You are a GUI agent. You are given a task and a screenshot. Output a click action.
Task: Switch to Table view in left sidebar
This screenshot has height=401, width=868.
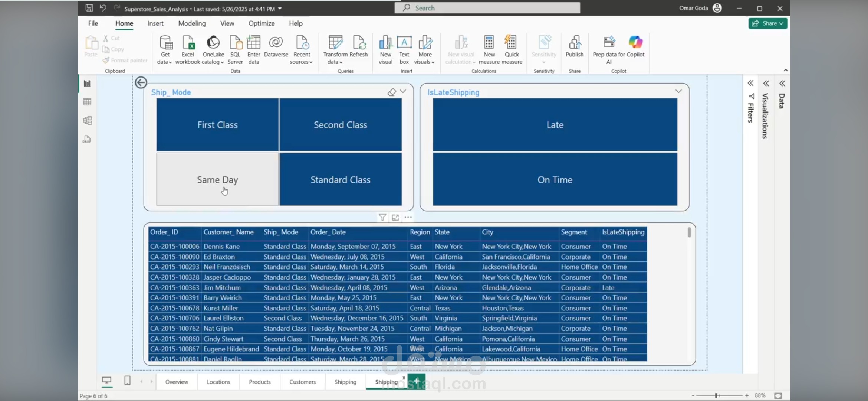pyautogui.click(x=87, y=102)
